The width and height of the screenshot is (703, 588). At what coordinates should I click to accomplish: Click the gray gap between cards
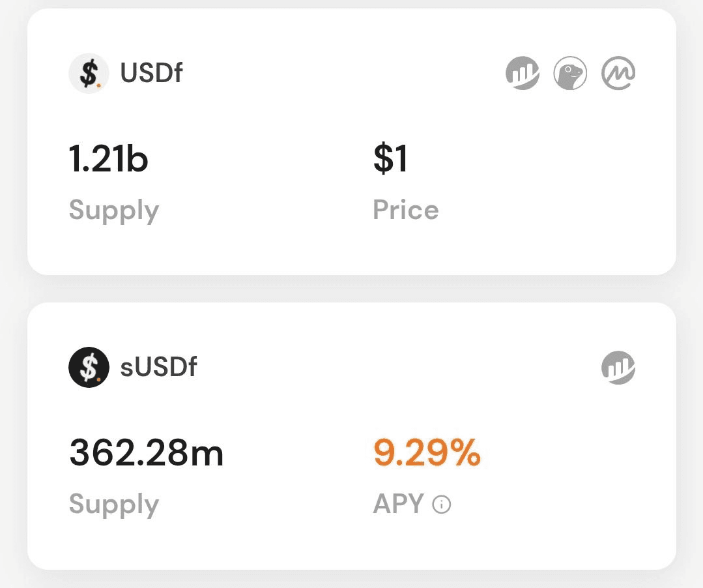[352, 289]
